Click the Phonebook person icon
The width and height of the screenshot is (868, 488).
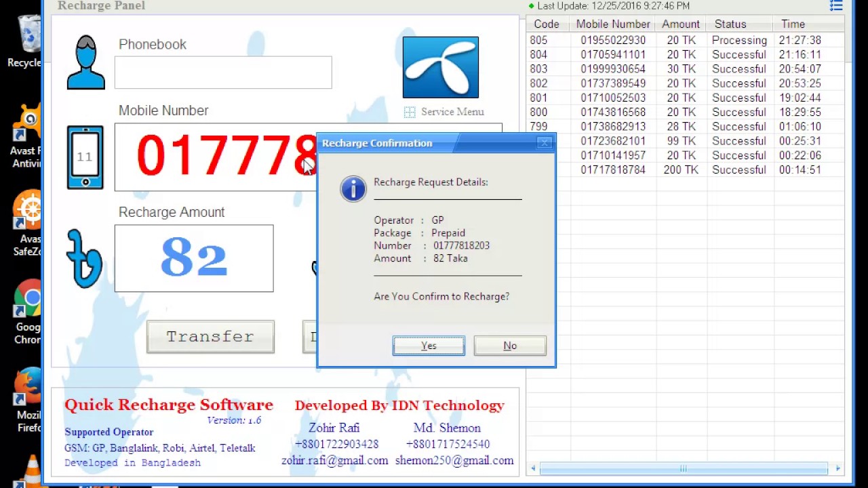(85, 62)
